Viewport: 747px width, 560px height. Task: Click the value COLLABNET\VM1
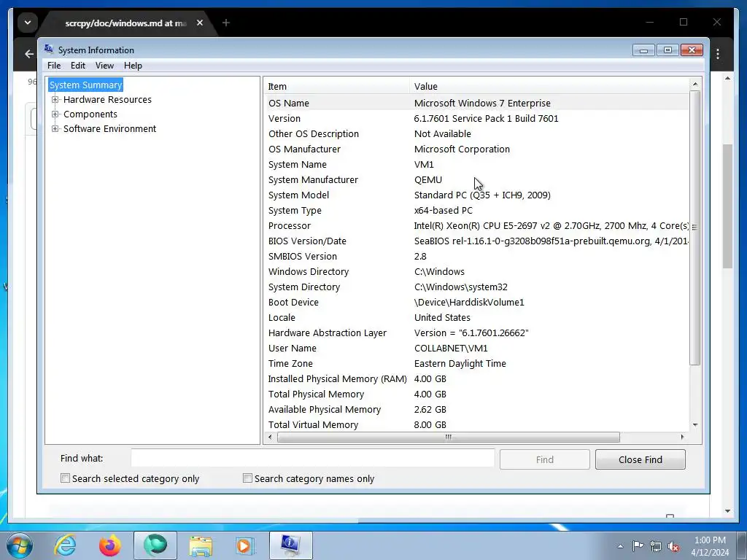451,348
